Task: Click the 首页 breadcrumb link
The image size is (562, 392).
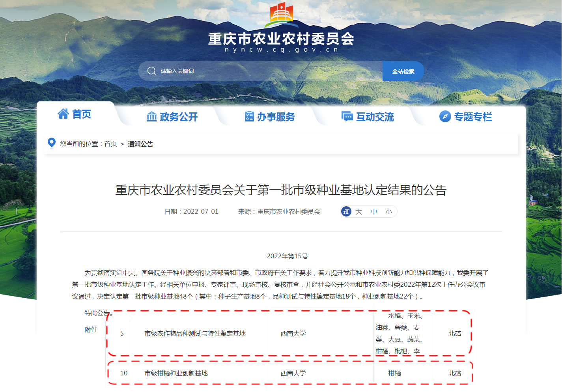Action: pos(110,144)
